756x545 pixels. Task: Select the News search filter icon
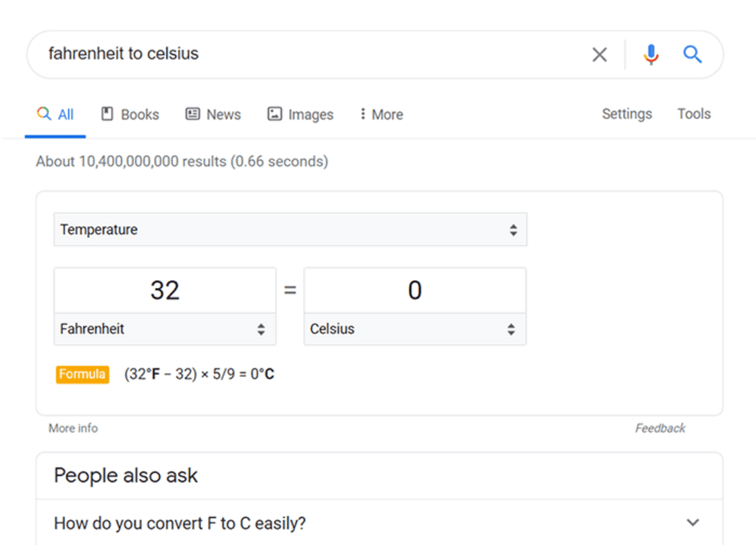192,114
